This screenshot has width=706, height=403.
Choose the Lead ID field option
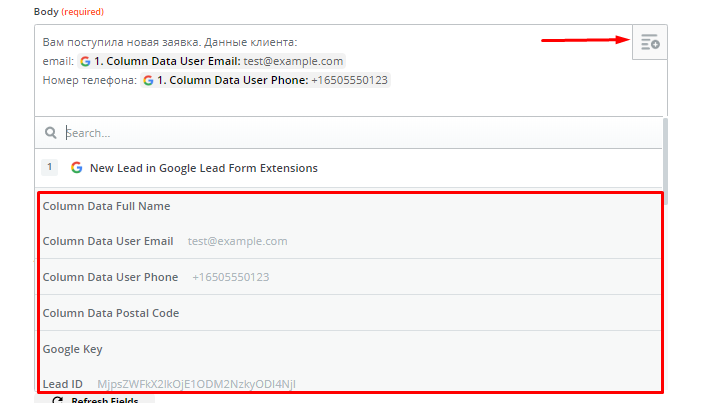tap(351, 383)
